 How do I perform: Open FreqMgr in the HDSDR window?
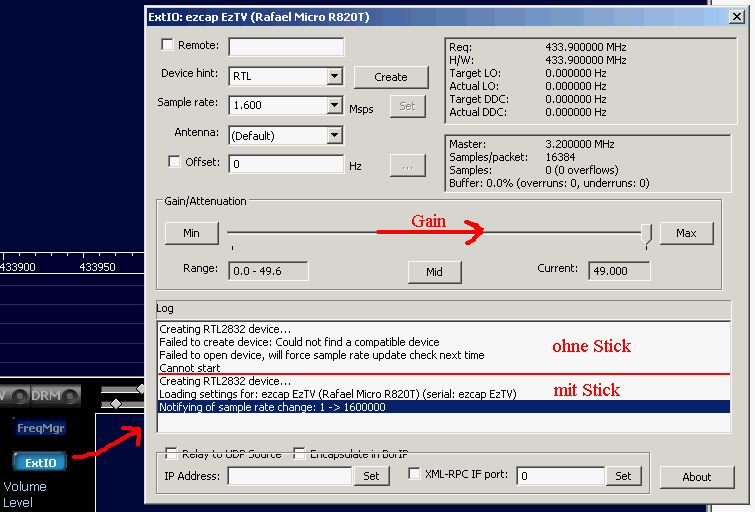tap(40, 428)
